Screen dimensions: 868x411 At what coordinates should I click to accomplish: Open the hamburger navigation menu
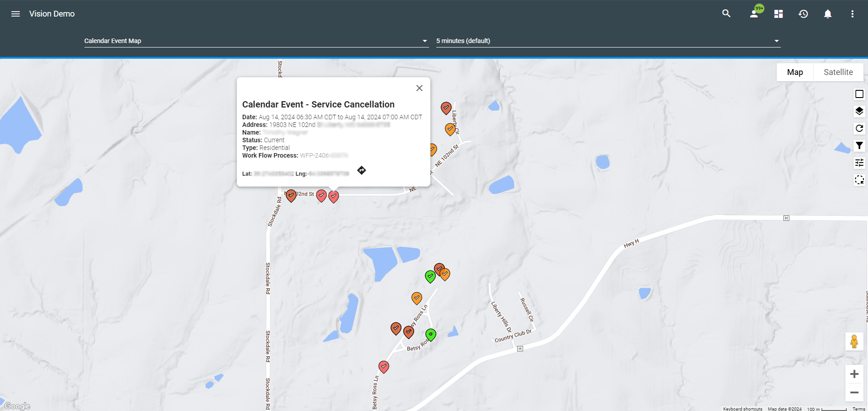(x=15, y=14)
